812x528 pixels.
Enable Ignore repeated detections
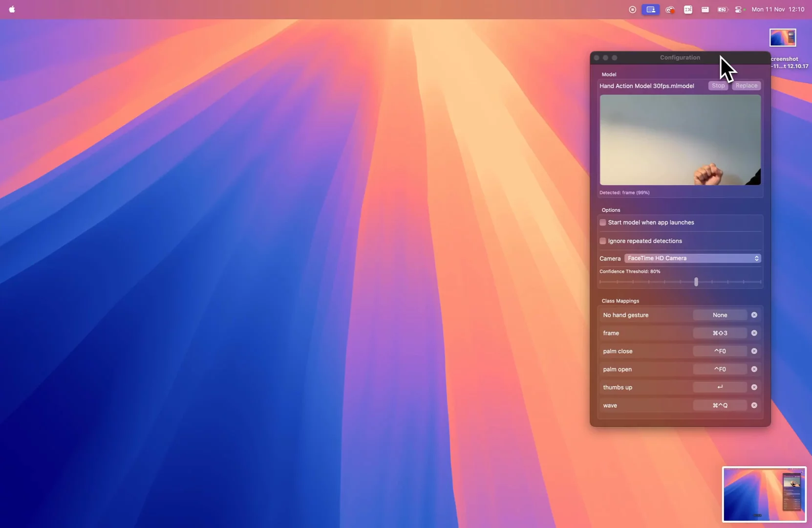603,241
